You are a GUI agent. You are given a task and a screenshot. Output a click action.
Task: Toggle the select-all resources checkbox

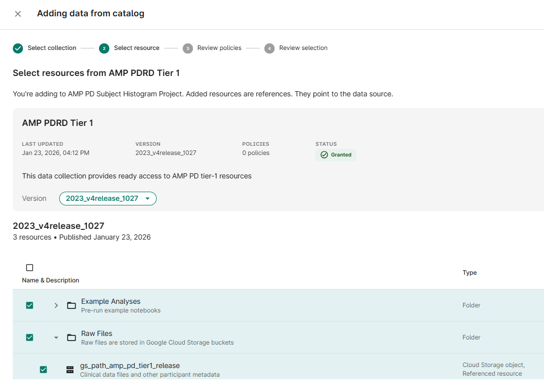point(30,268)
